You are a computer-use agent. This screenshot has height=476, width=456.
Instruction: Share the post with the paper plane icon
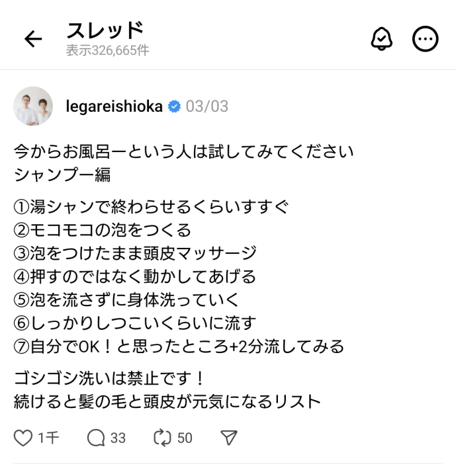(x=228, y=438)
